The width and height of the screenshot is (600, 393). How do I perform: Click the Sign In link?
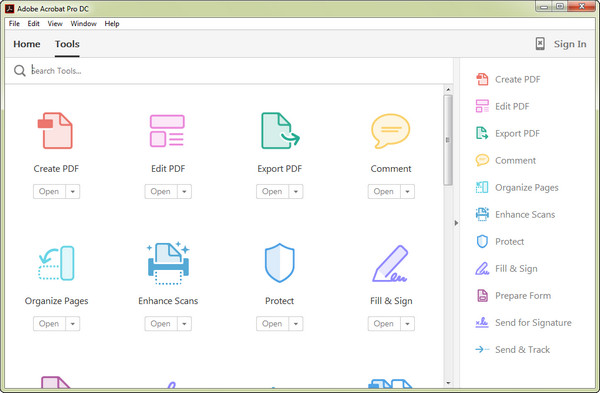coord(570,44)
